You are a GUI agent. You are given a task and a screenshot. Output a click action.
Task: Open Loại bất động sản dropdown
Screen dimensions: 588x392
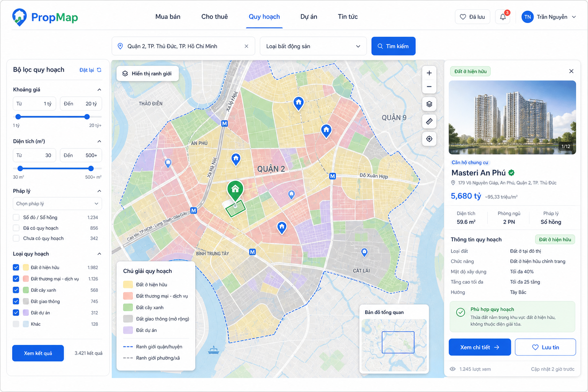[x=313, y=46]
